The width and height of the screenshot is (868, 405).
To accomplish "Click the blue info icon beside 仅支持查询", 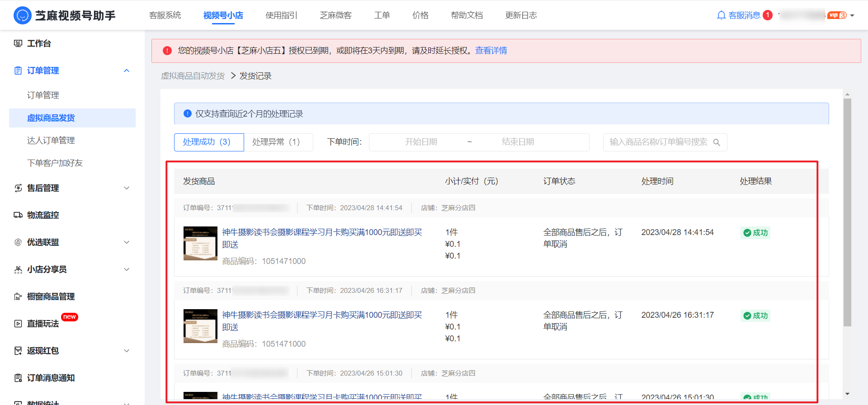I will point(188,113).
